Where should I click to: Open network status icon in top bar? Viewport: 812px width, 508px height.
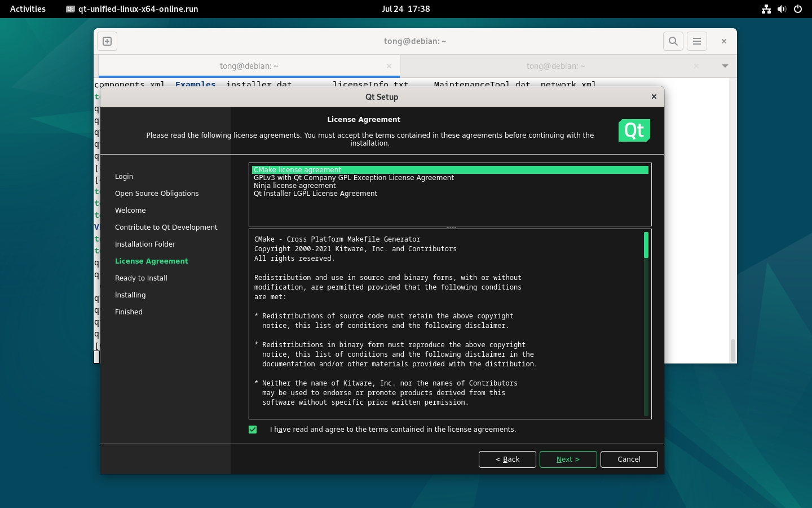coord(766,9)
